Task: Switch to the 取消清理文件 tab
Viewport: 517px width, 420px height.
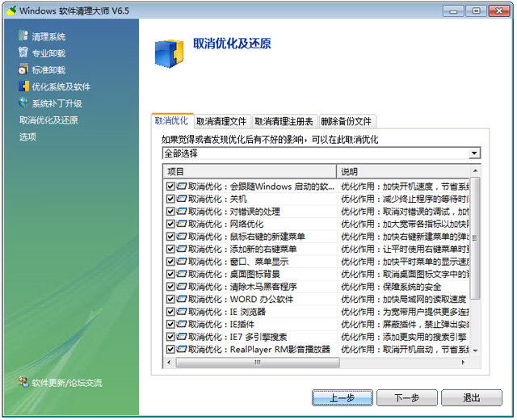Action: tap(221, 121)
